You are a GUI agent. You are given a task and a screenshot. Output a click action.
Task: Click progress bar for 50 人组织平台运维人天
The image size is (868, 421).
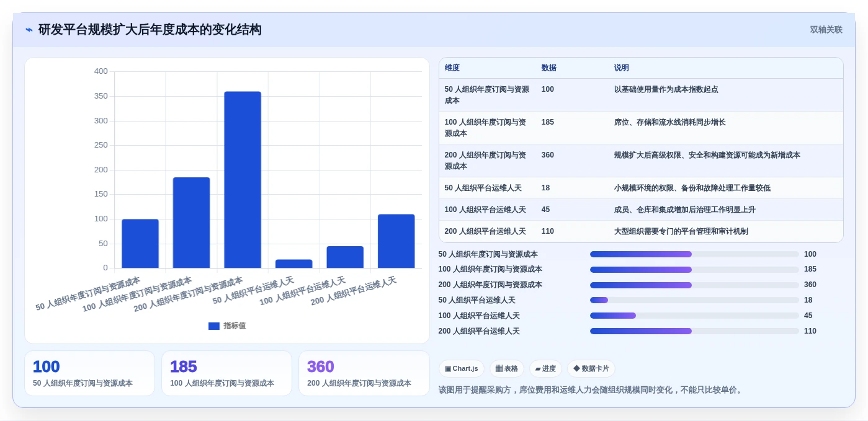[694, 300]
